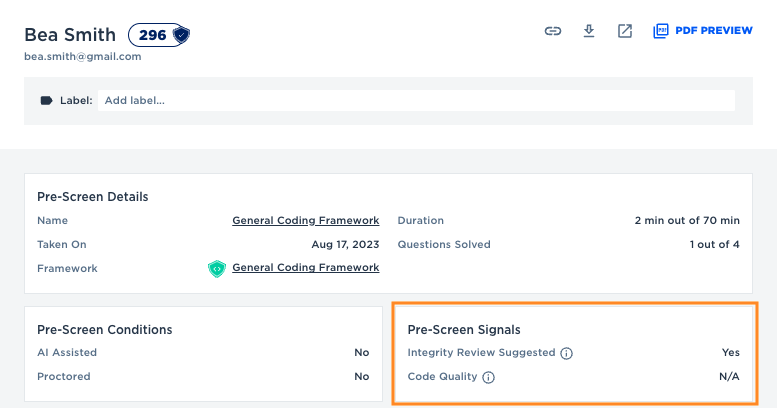
Task: Click the Pre-Screen Details heading
Action: [x=93, y=197]
